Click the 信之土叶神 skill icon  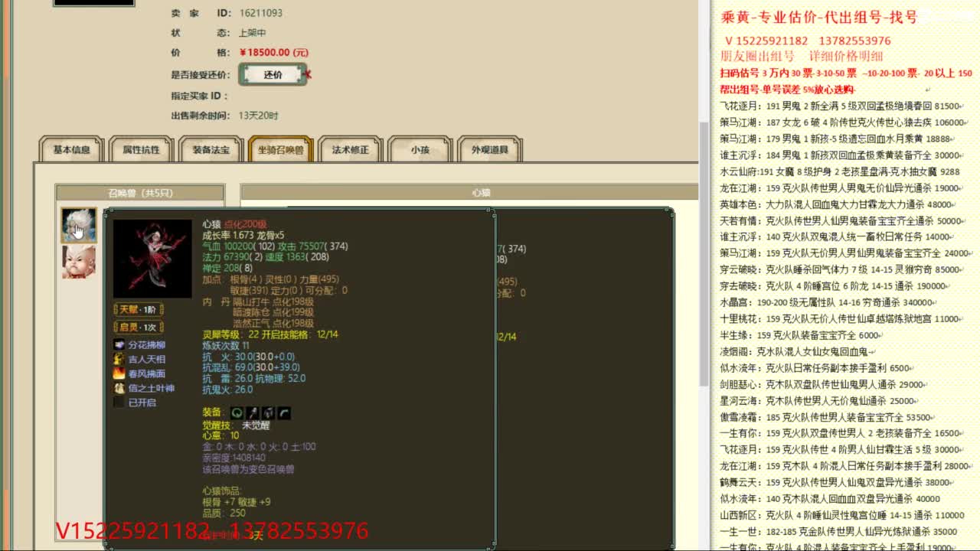click(x=119, y=388)
